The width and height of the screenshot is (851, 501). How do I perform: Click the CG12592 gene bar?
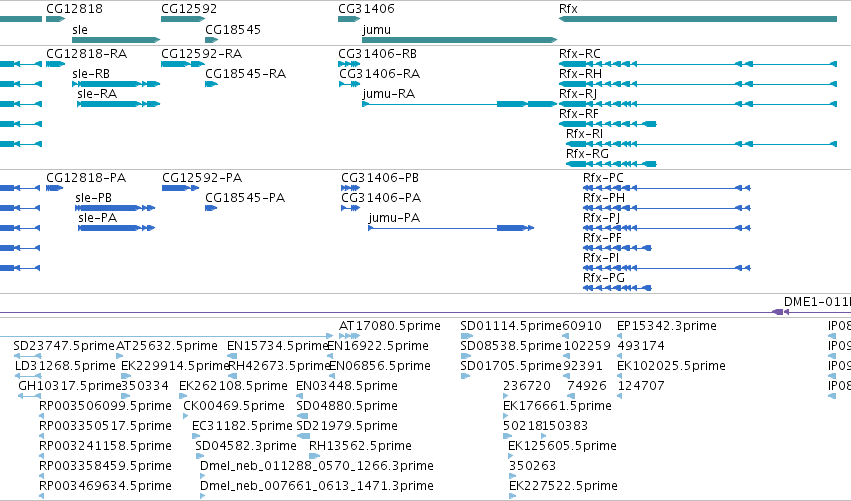[183, 19]
